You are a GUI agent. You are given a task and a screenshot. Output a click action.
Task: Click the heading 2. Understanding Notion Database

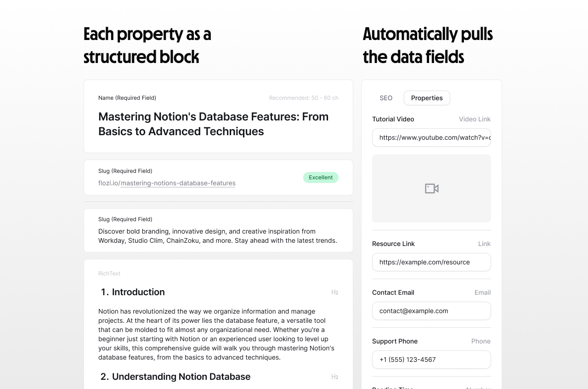pyautogui.click(x=175, y=377)
